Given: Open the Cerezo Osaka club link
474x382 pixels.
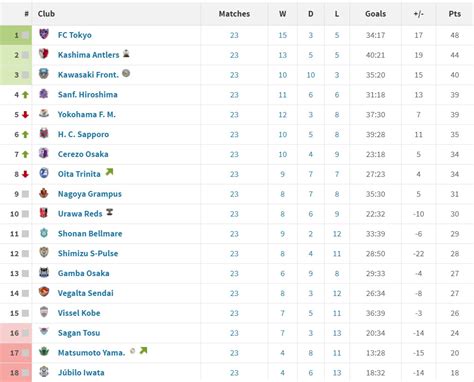Looking at the screenshot, I should (83, 154).
